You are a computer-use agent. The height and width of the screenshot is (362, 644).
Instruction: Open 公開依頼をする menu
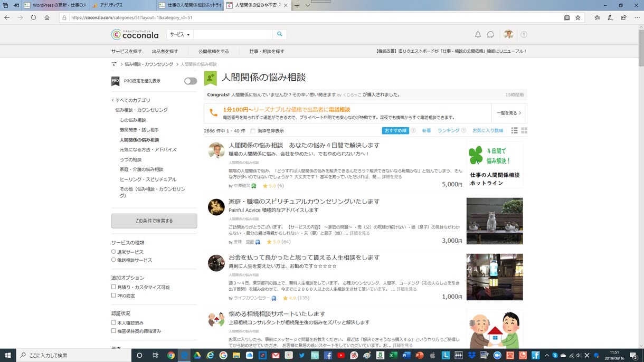214,51
